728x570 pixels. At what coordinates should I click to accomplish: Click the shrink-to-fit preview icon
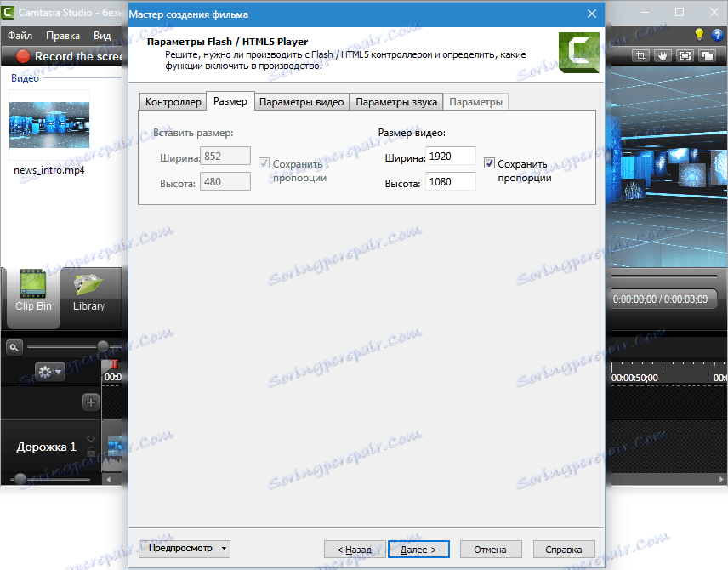[x=684, y=54]
